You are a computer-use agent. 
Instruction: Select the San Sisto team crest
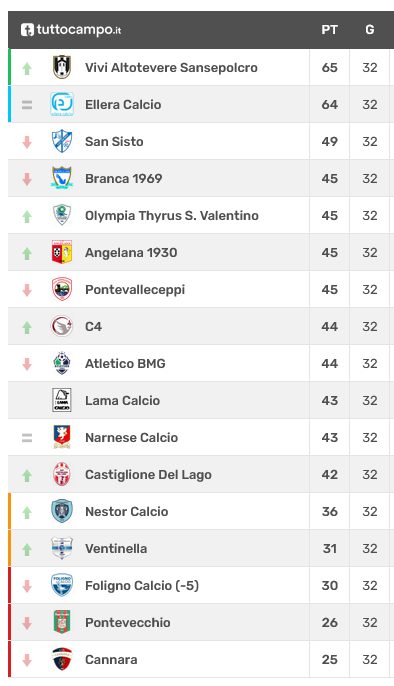point(62,141)
